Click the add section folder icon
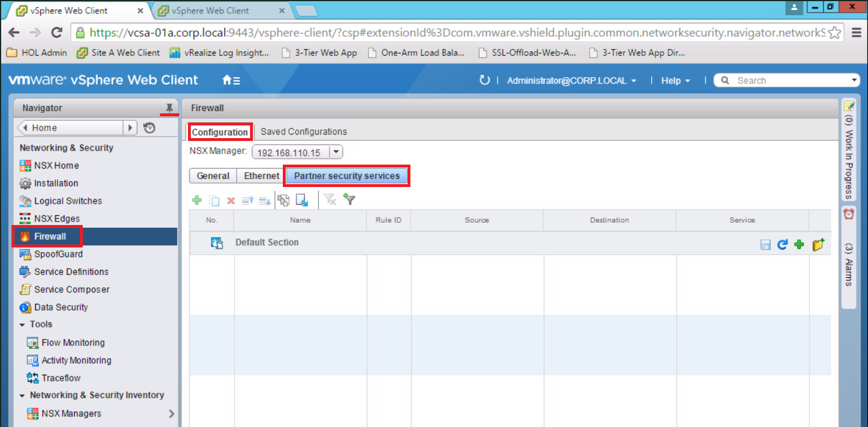The height and width of the screenshot is (427, 868). 818,245
